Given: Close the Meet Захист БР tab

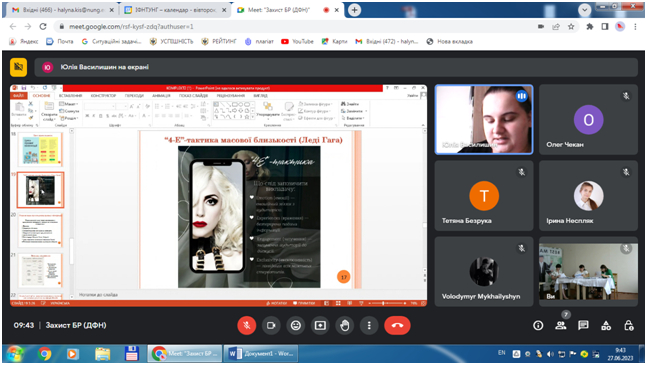Looking at the screenshot, I should pyautogui.click(x=337, y=10).
